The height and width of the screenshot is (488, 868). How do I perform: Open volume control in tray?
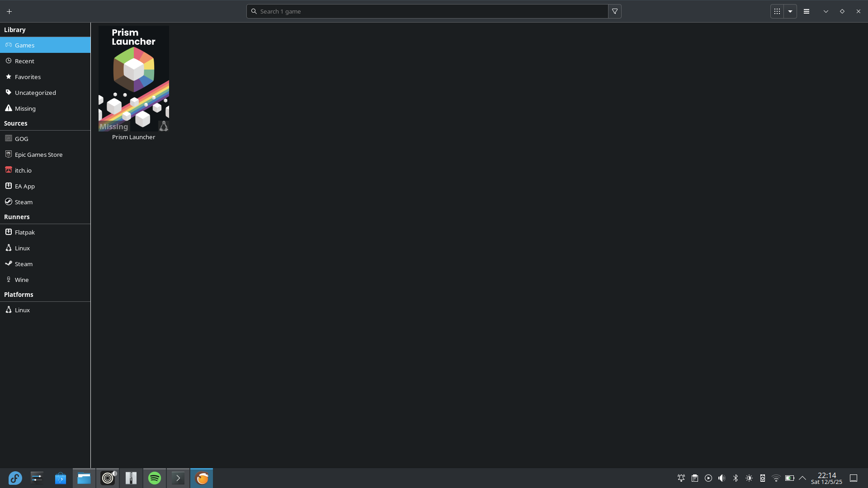(x=722, y=478)
